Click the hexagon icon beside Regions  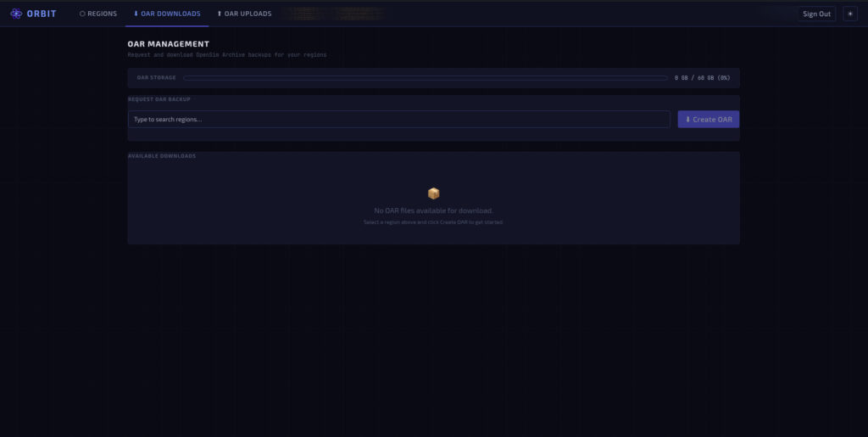[x=82, y=14]
